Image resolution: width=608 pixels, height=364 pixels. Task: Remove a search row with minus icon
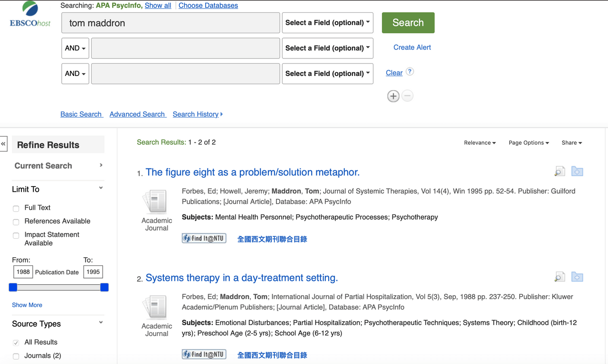point(407,96)
